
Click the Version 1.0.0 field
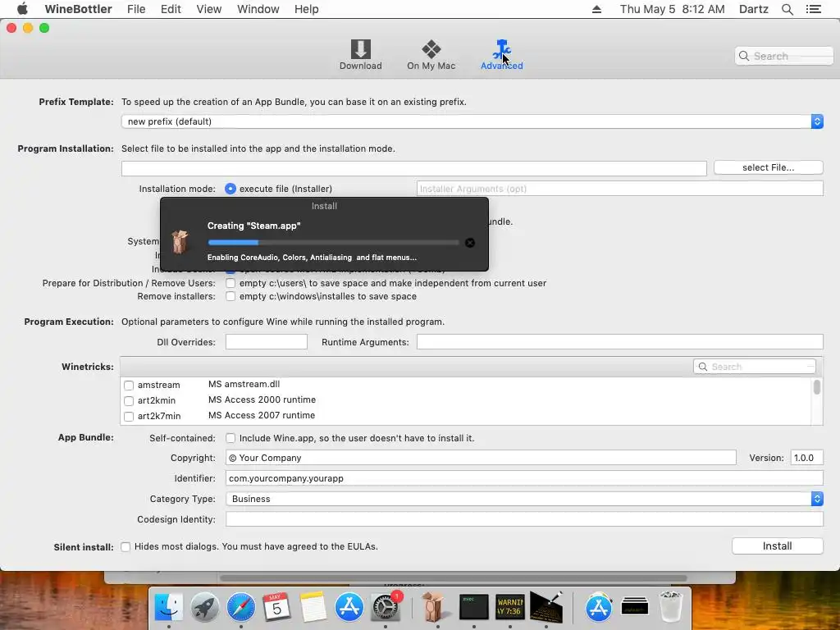click(x=807, y=458)
